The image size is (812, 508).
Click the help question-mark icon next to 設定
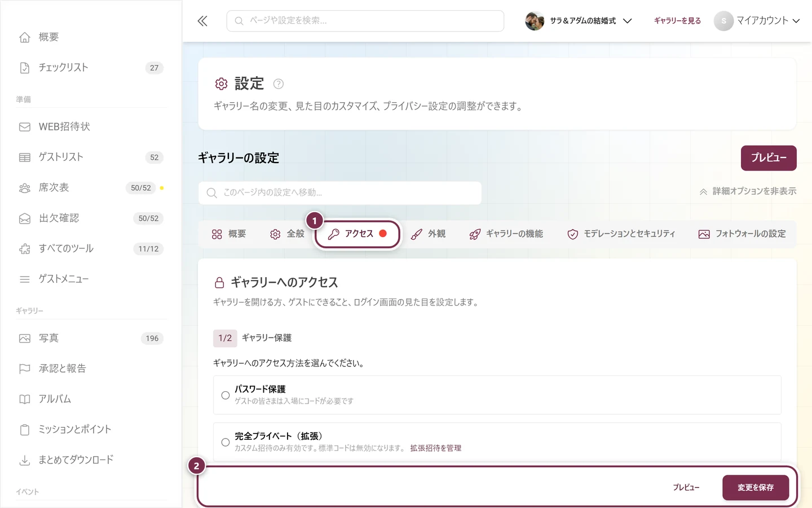click(279, 84)
